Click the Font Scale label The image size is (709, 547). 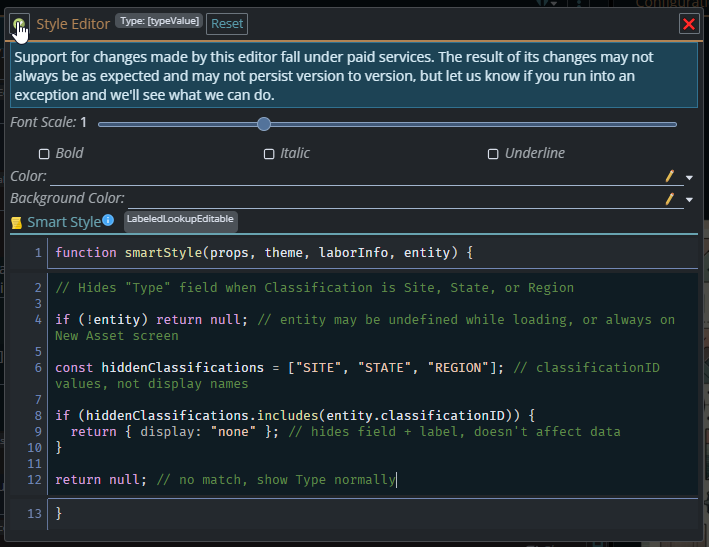(x=43, y=122)
